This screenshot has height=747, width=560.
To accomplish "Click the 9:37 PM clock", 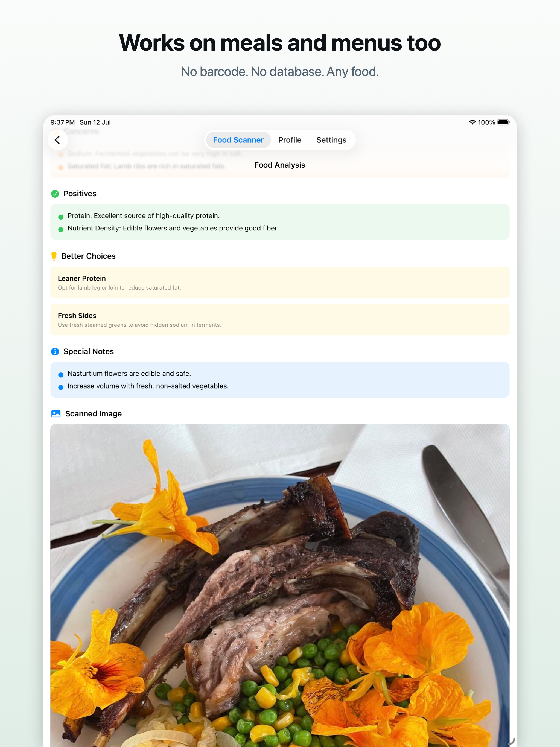I will point(63,122).
